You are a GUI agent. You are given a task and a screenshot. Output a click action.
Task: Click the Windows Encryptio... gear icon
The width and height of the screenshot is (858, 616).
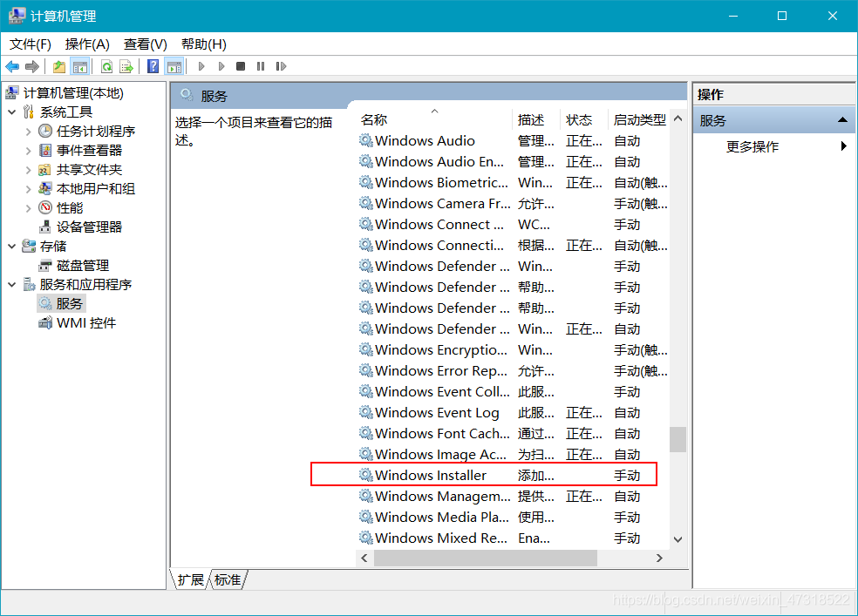pos(365,349)
